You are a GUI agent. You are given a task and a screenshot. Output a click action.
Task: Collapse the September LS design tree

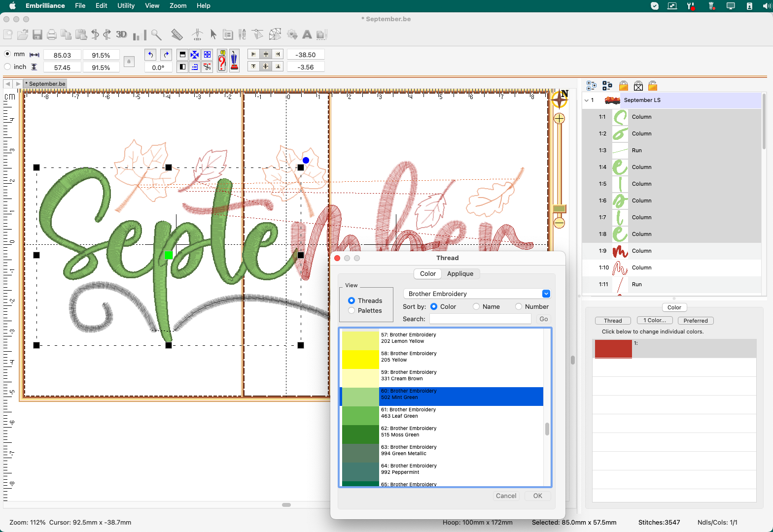click(x=586, y=100)
